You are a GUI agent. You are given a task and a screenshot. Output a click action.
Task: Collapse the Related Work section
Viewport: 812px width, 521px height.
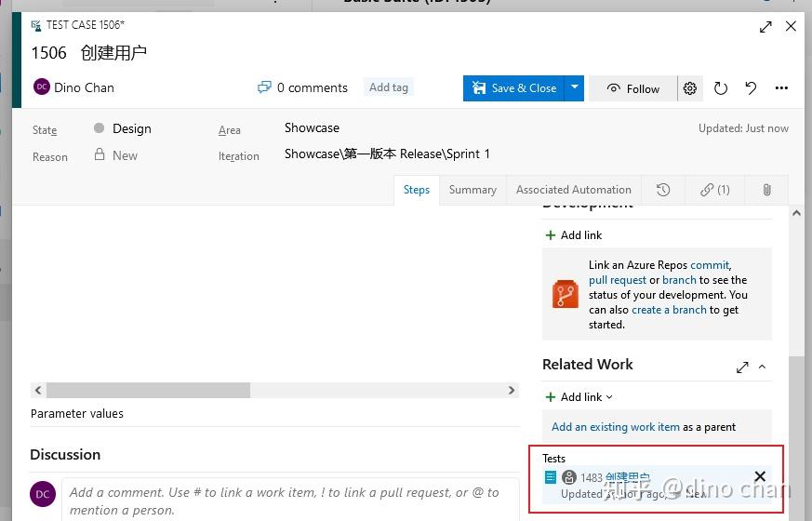coord(763,367)
